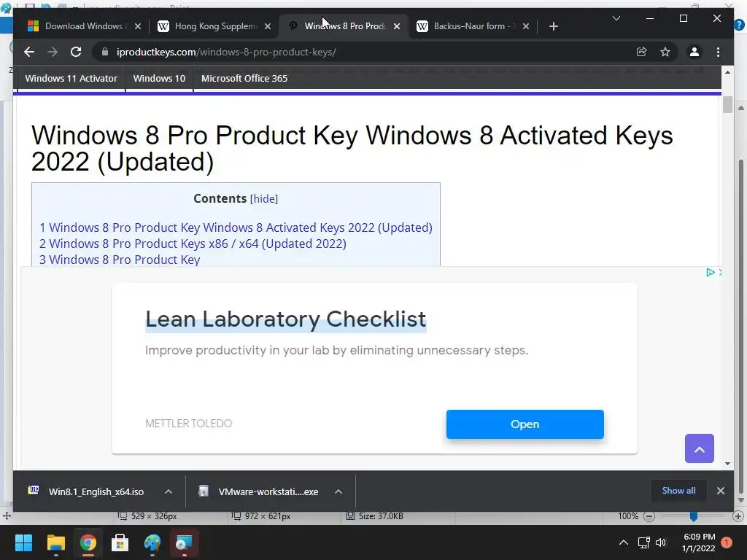
Task: Close the Download Windows tab
Action: (138, 26)
